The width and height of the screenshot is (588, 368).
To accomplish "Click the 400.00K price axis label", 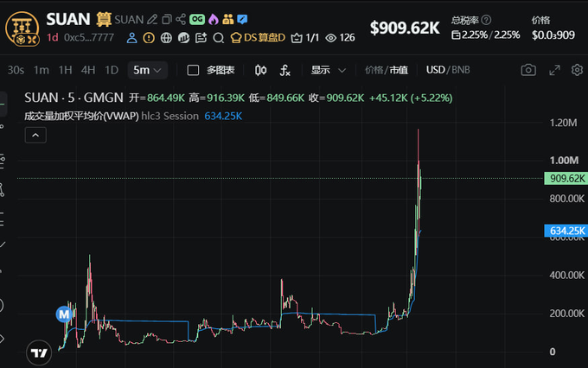I will pos(566,276).
